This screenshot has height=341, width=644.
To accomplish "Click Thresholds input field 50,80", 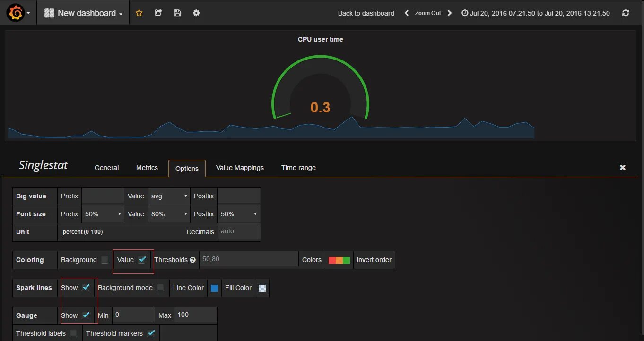I will (249, 259).
